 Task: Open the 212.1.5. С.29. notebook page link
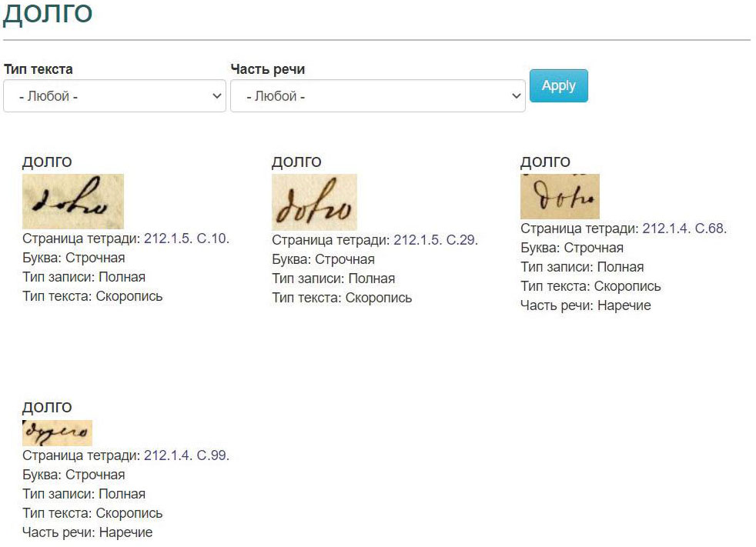coord(436,240)
